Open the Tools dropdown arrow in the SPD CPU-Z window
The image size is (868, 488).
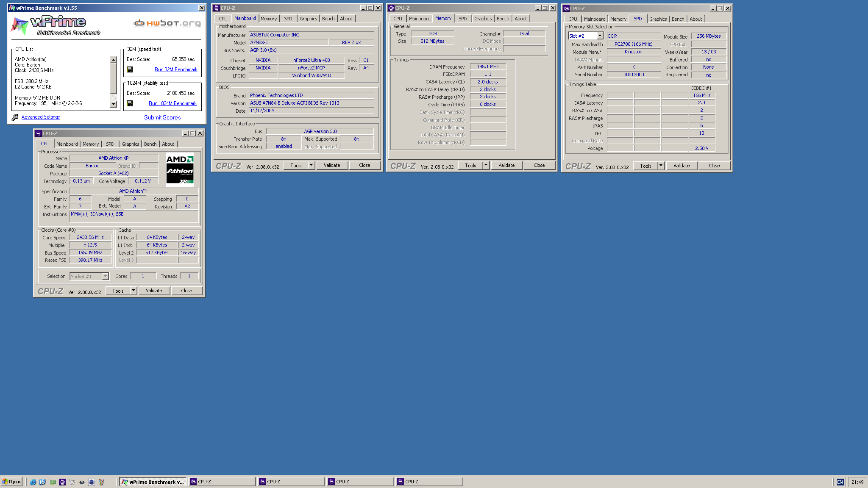tap(661, 166)
